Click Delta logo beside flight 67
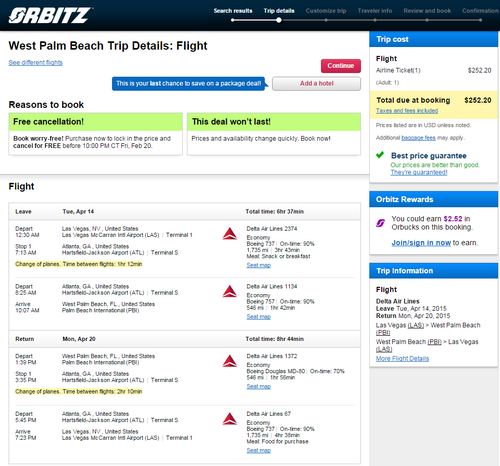Image resolution: width=500 pixels, height=466 pixels. coord(230,419)
